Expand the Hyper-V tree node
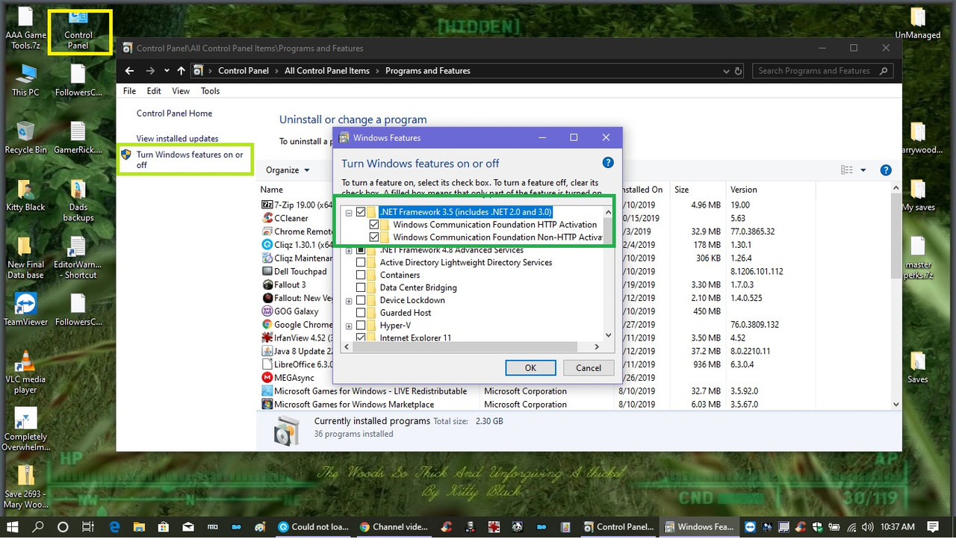This screenshot has width=956, height=560. coord(349,326)
